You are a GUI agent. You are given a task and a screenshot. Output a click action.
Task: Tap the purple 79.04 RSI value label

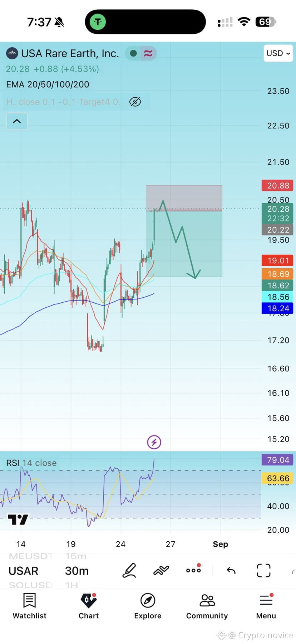278,460
